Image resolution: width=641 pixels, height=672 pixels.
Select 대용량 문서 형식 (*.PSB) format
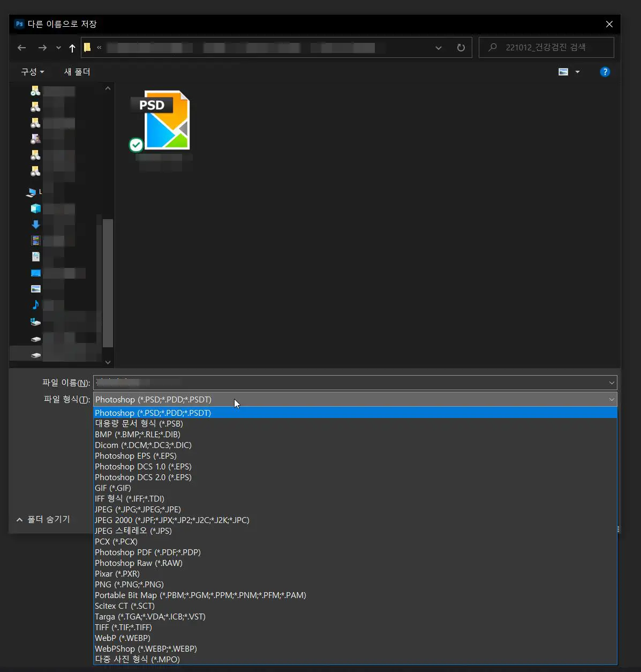(x=355, y=423)
